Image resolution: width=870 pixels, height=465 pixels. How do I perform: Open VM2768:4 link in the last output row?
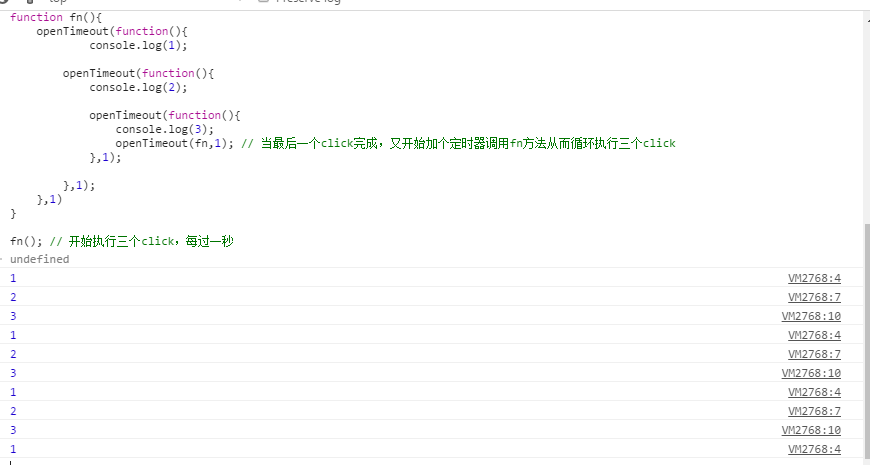(x=814, y=449)
